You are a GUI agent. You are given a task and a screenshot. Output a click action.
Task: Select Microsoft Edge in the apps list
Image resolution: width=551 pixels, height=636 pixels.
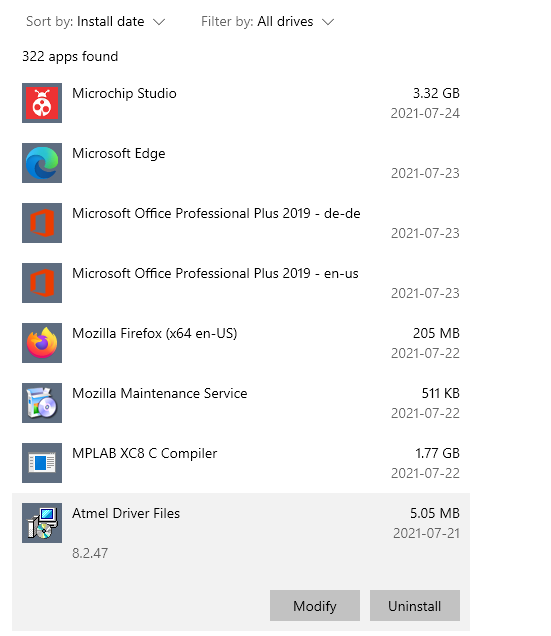(241, 163)
